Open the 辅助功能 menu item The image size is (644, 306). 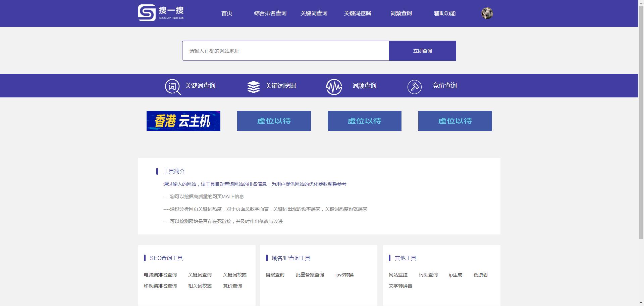click(445, 13)
